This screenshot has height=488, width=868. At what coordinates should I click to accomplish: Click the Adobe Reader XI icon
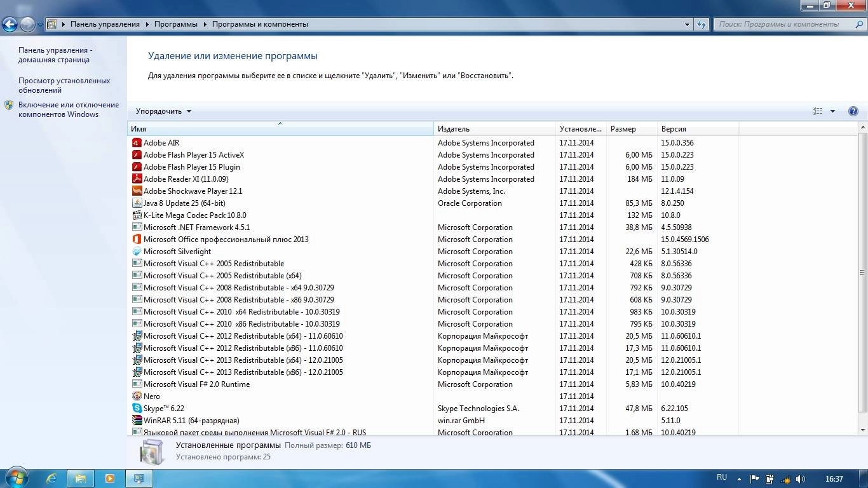coord(137,179)
